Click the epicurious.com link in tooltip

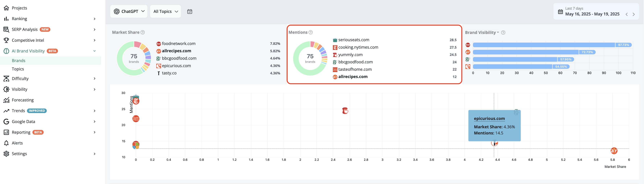coord(489,119)
